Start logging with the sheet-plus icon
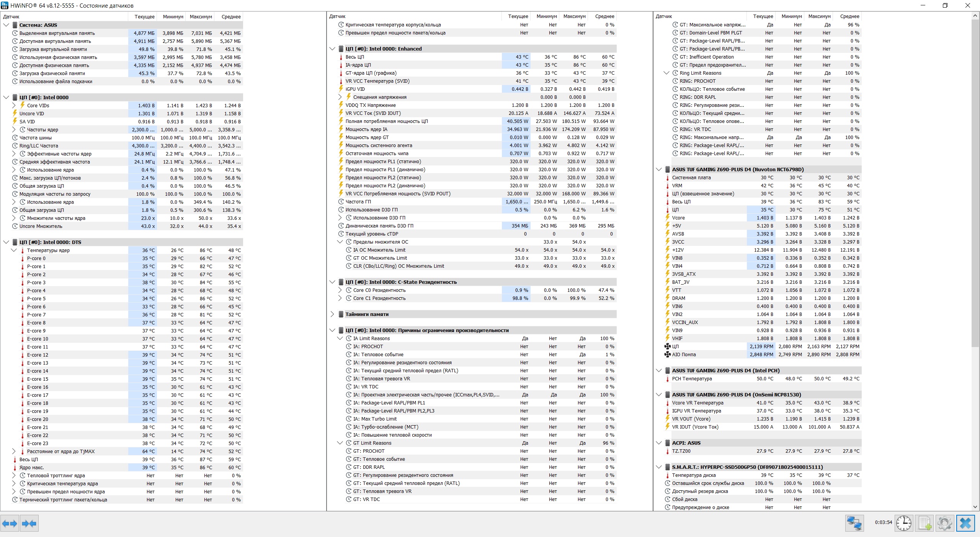 point(924,523)
